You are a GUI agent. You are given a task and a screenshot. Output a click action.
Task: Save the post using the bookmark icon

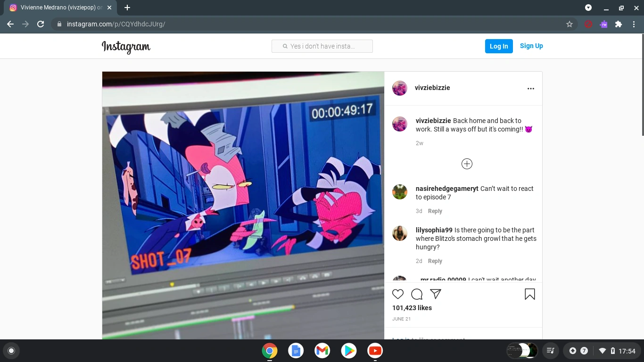click(x=529, y=294)
